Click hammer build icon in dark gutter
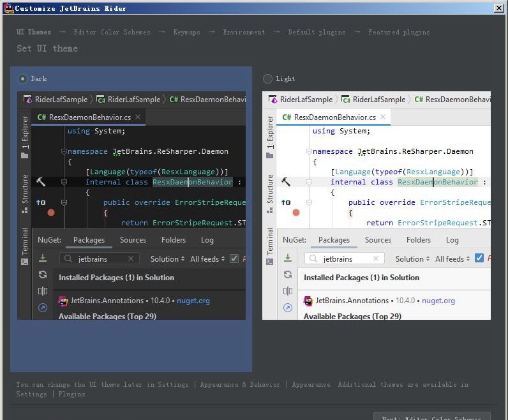The image size is (508, 420). click(41, 182)
